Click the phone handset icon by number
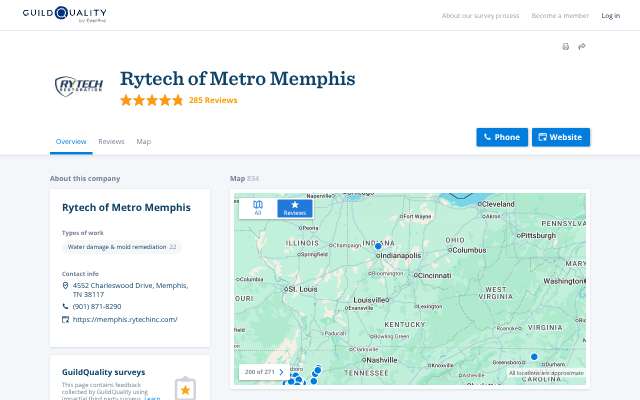Viewport: 640px width, 400px height. [x=65, y=306]
